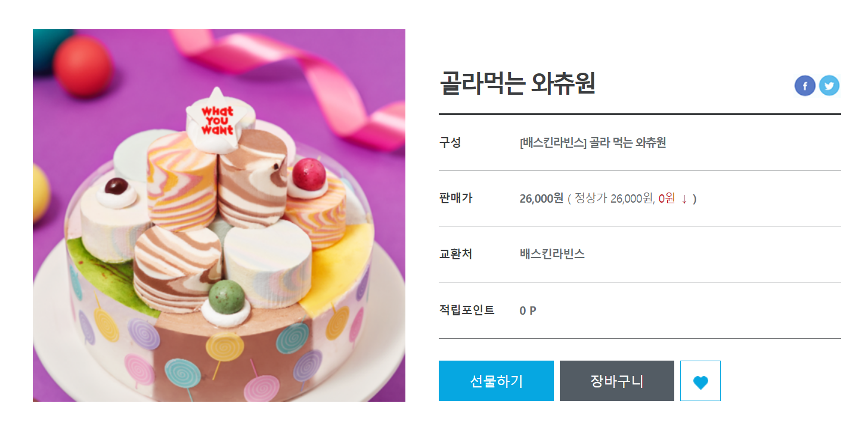Click the 골라먹는 와츄원 product title
This screenshot has height=425, width=868.
[517, 84]
